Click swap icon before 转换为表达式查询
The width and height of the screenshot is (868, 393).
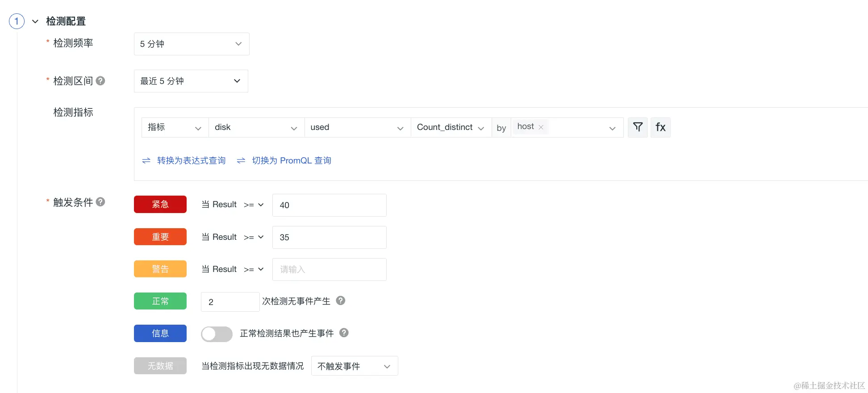tap(146, 160)
